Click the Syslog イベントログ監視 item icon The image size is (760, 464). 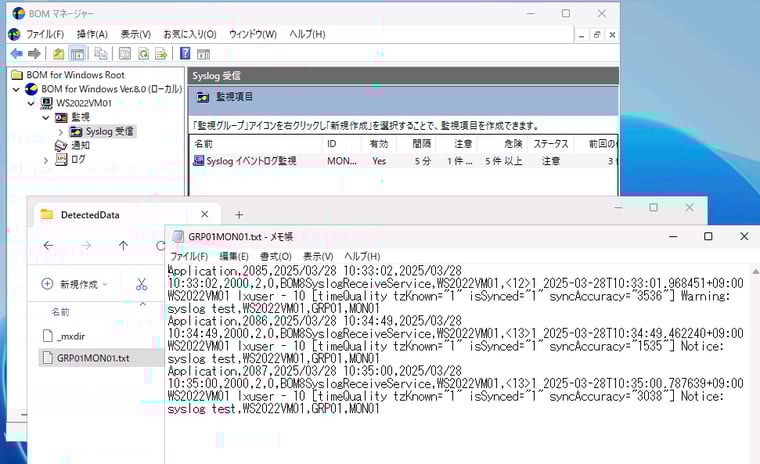pyautogui.click(x=198, y=160)
